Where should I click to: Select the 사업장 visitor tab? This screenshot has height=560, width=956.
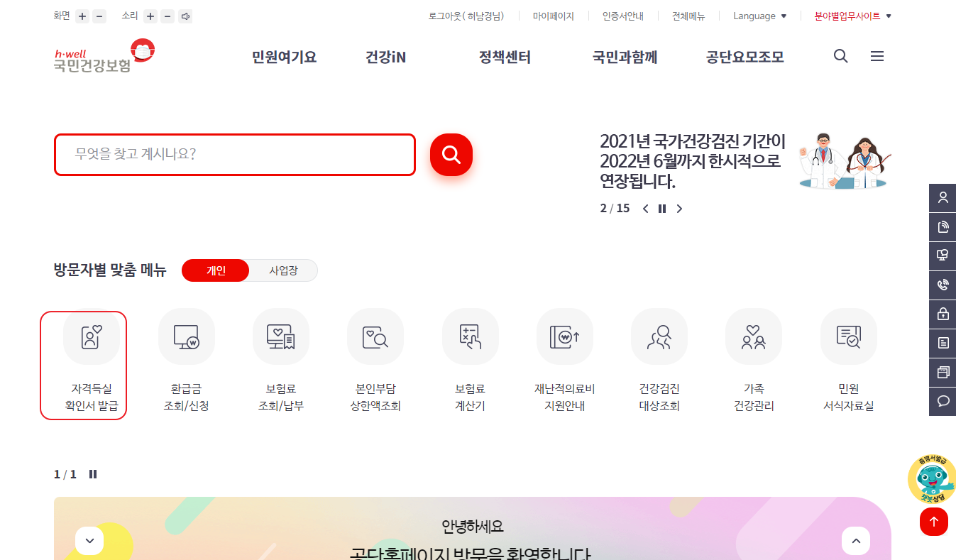pos(283,270)
